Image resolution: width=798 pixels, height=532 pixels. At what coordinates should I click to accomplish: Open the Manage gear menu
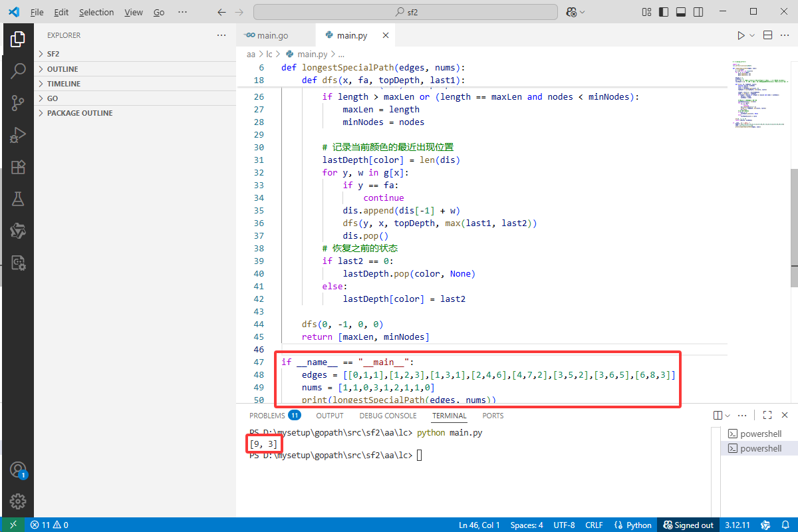(x=18, y=501)
